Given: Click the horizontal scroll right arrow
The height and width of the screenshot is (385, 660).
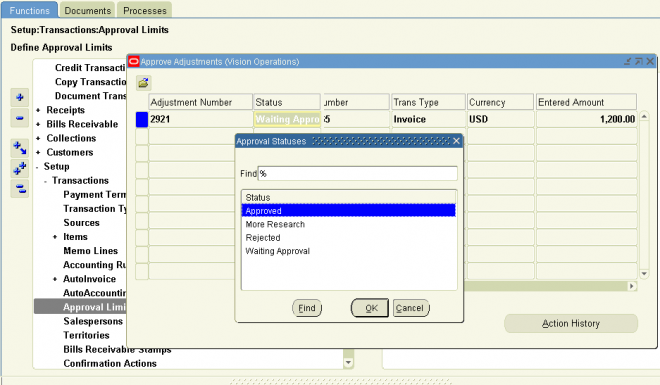Looking at the screenshot, I should pos(631,286).
